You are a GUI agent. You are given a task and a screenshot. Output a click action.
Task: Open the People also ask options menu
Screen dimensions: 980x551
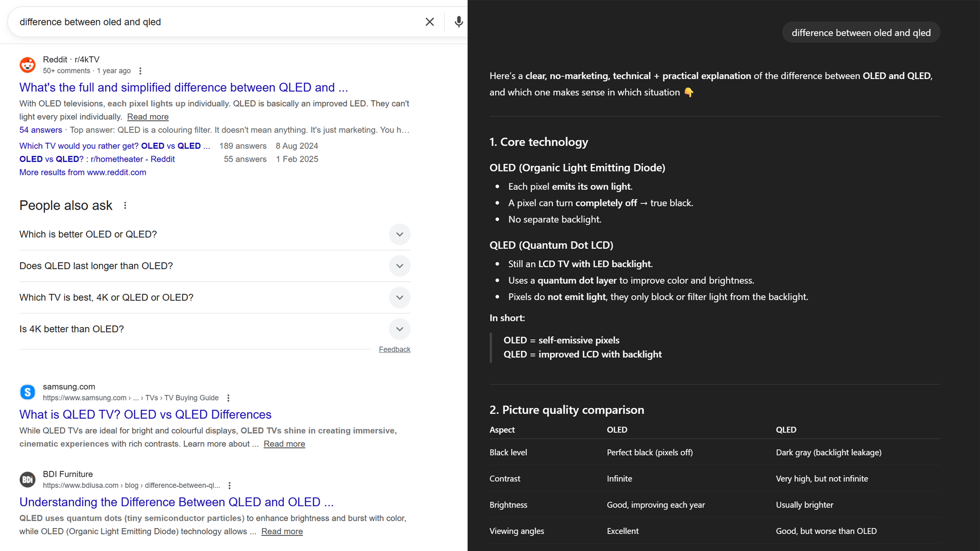coord(125,206)
